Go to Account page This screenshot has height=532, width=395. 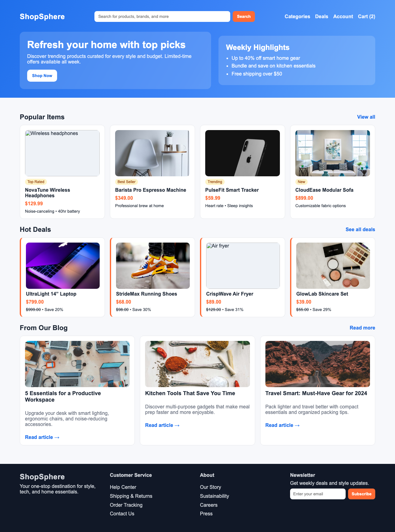click(x=343, y=17)
